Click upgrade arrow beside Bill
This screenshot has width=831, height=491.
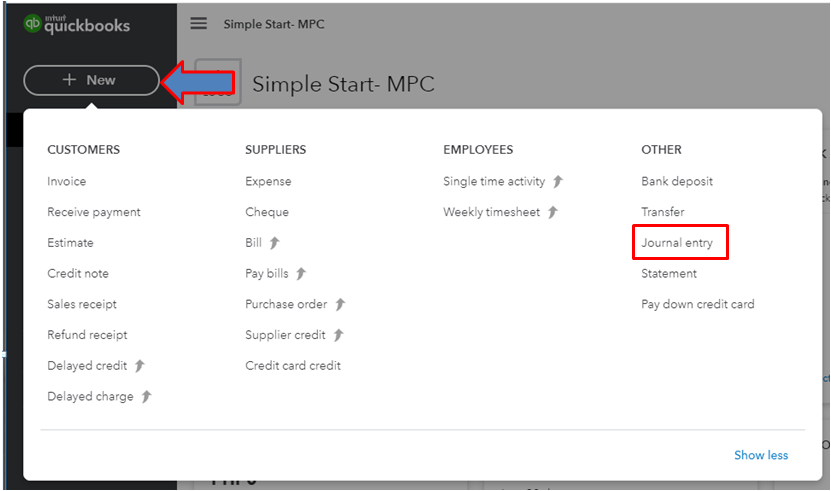coord(274,243)
